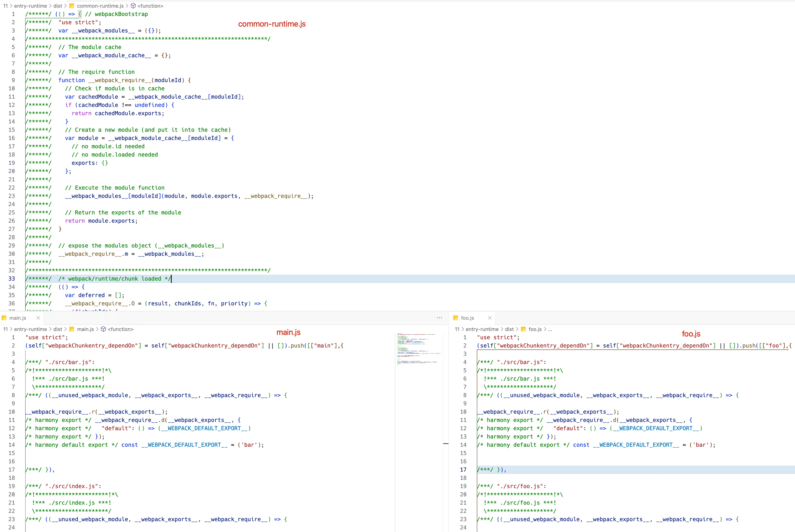The image size is (795, 532).
Task: Click '"./src/index.js":' in main.js line 19
Action: [73, 486]
